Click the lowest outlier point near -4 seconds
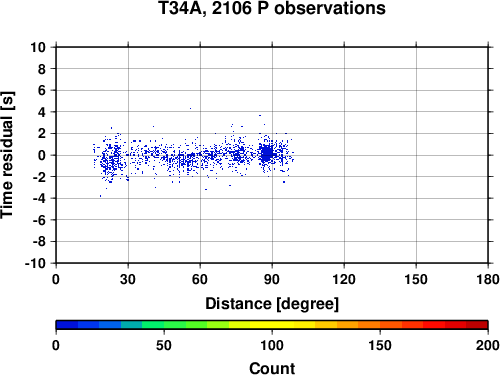 [x=100, y=196]
